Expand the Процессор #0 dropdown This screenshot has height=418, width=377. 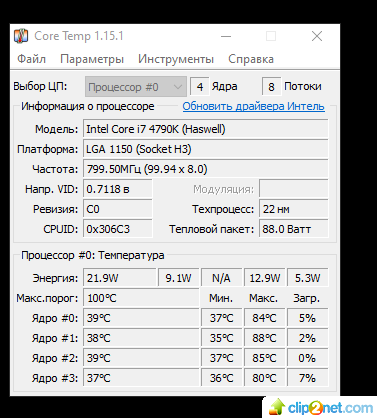[x=136, y=87]
